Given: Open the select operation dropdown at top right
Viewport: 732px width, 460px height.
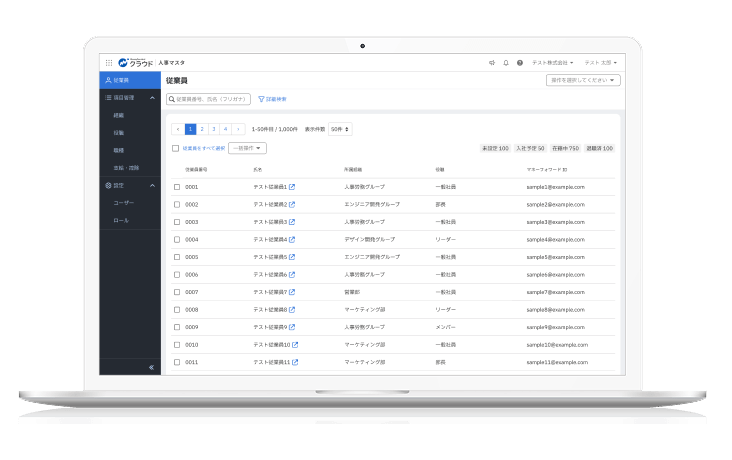Looking at the screenshot, I should pos(583,80).
